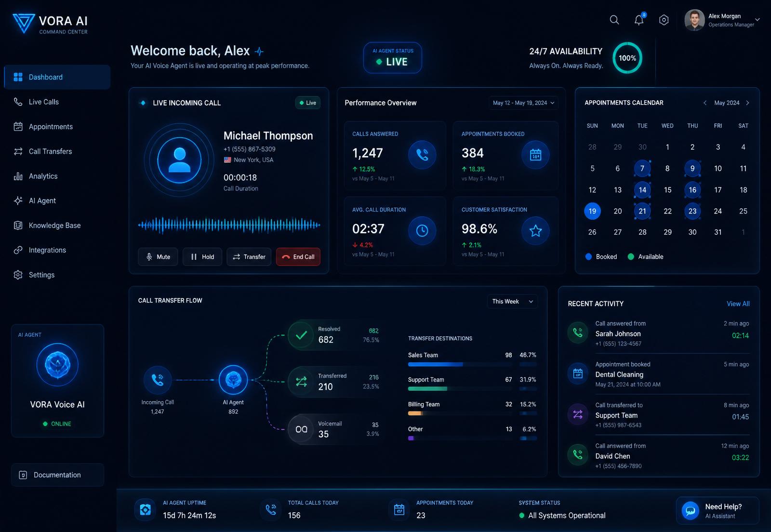Select booked date May 23
This screenshot has height=532, width=771.
(692, 211)
